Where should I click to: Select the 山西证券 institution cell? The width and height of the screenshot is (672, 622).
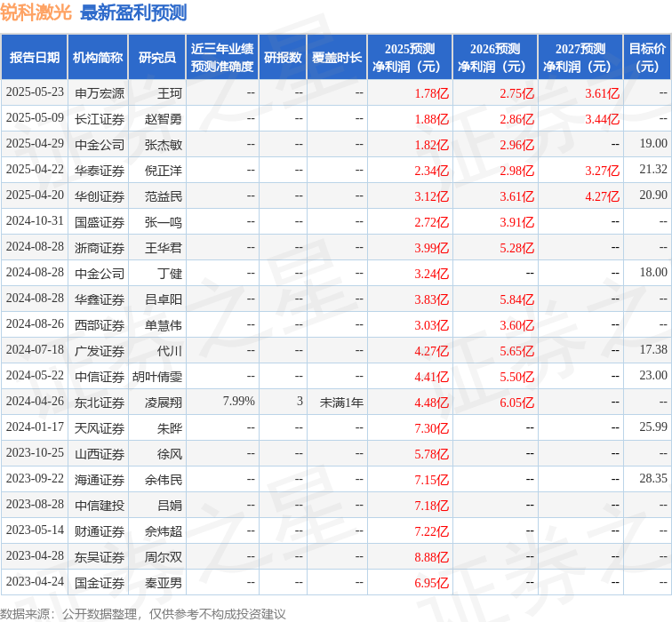[x=100, y=454]
